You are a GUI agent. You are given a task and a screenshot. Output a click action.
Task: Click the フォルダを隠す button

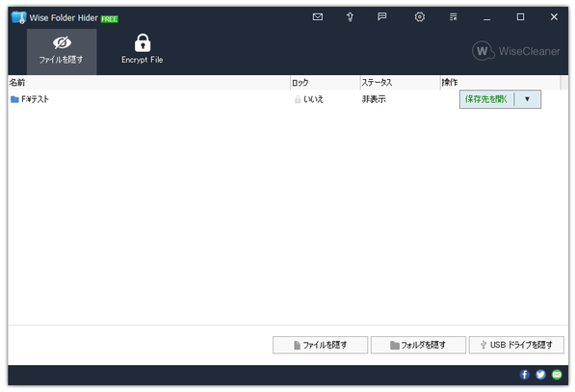[418, 345]
